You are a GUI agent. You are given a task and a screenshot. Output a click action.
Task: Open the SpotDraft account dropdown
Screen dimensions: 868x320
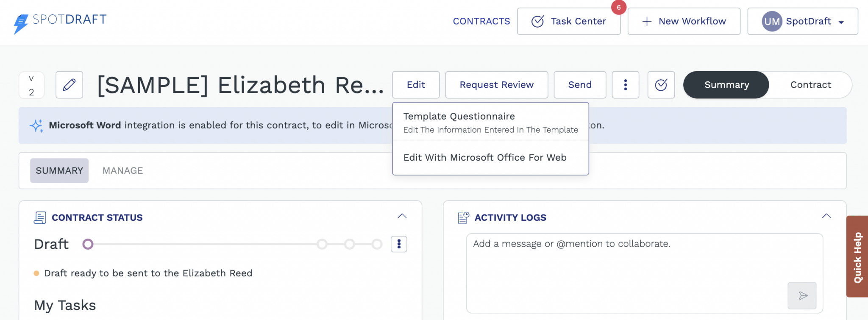[803, 21]
